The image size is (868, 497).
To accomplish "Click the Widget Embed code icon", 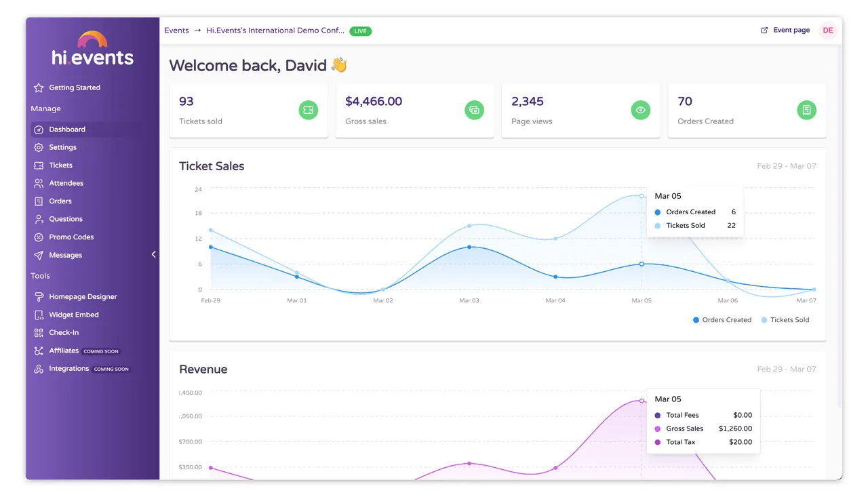I will [x=39, y=315].
